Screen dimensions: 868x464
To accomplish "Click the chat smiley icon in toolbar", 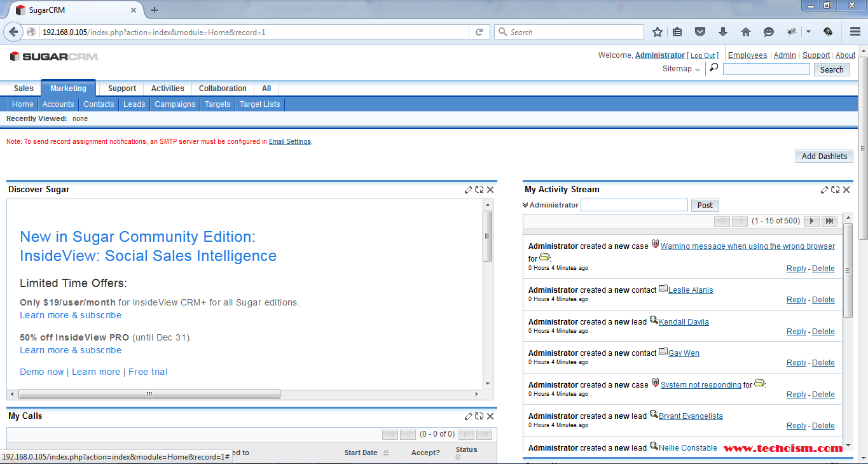I will (x=769, y=32).
